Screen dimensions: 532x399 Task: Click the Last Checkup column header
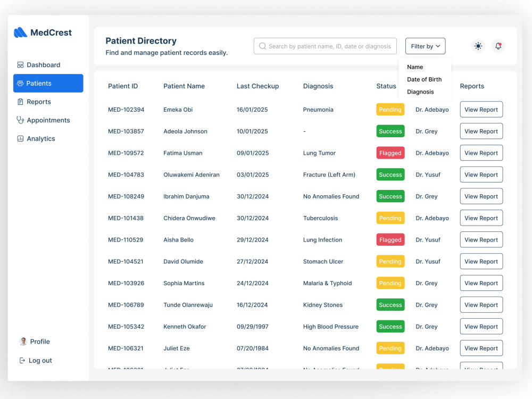tap(257, 86)
